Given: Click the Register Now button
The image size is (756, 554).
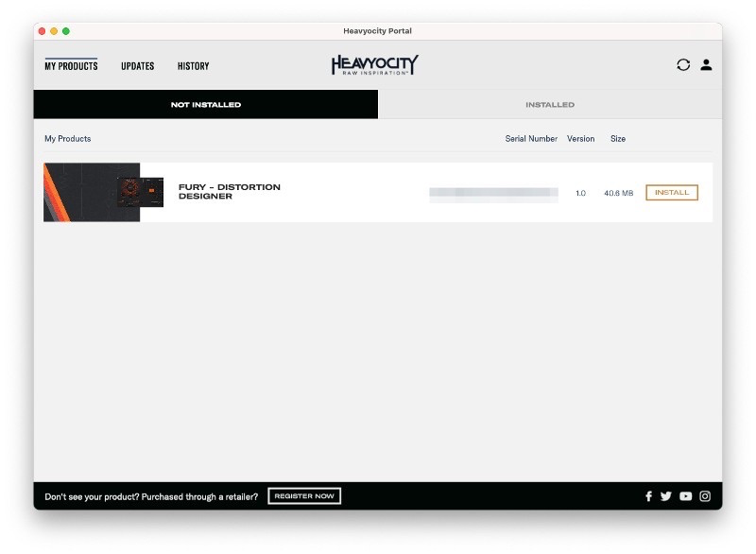Looking at the screenshot, I should click(x=304, y=495).
